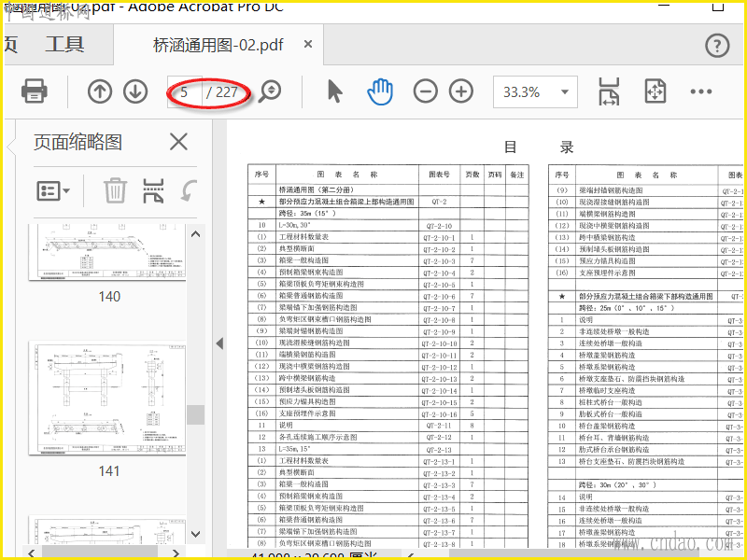
Task: Activate the Hand pan tool
Action: pyautogui.click(x=380, y=91)
